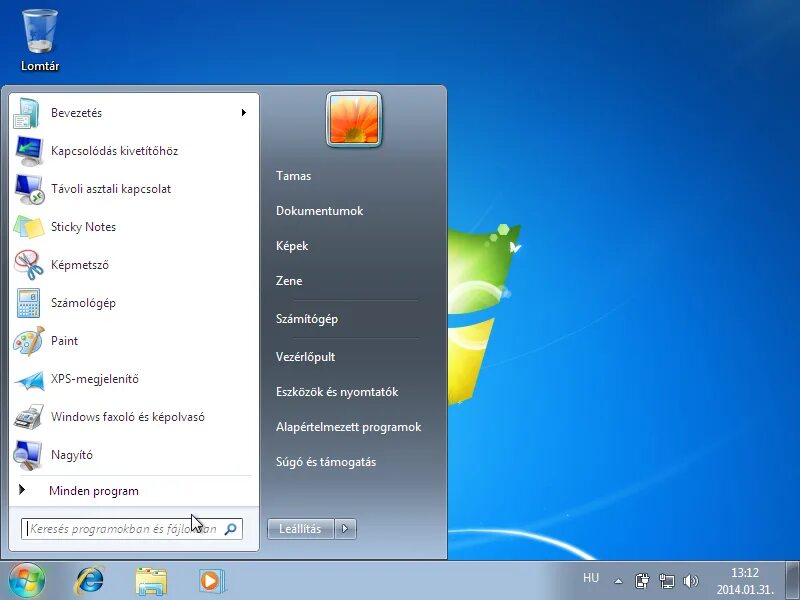Open Súgó és támogatás
The image size is (800, 600).
326,462
